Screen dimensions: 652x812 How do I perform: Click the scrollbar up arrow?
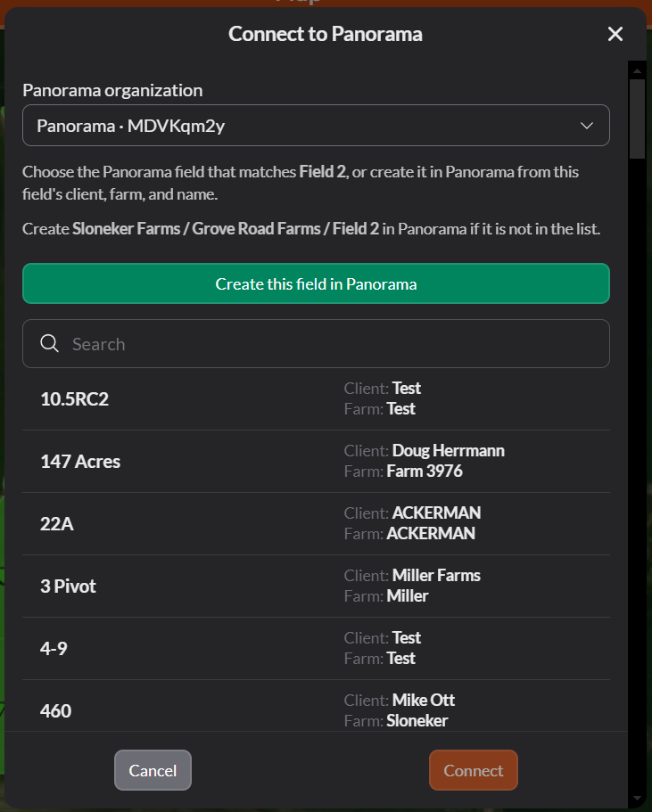[x=637, y=70]
